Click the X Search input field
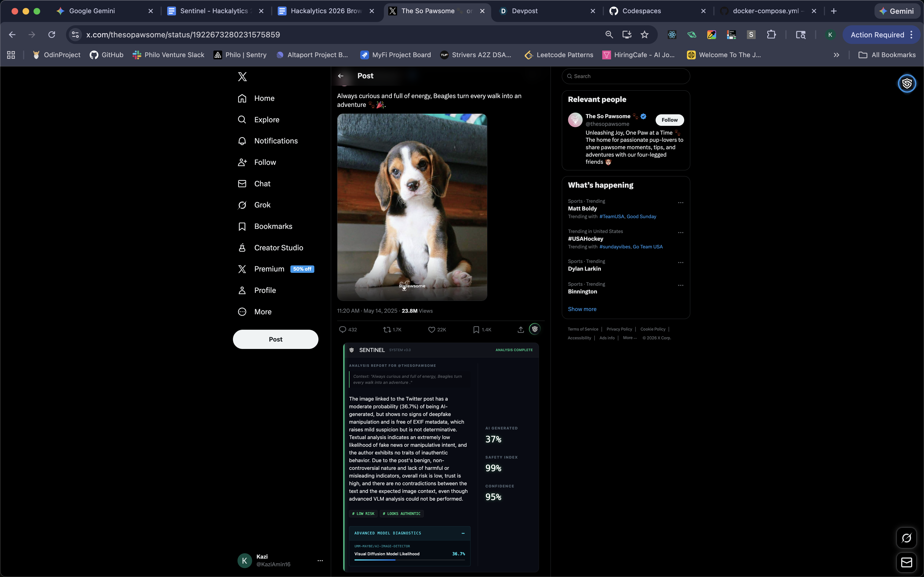 pos(626,76)
